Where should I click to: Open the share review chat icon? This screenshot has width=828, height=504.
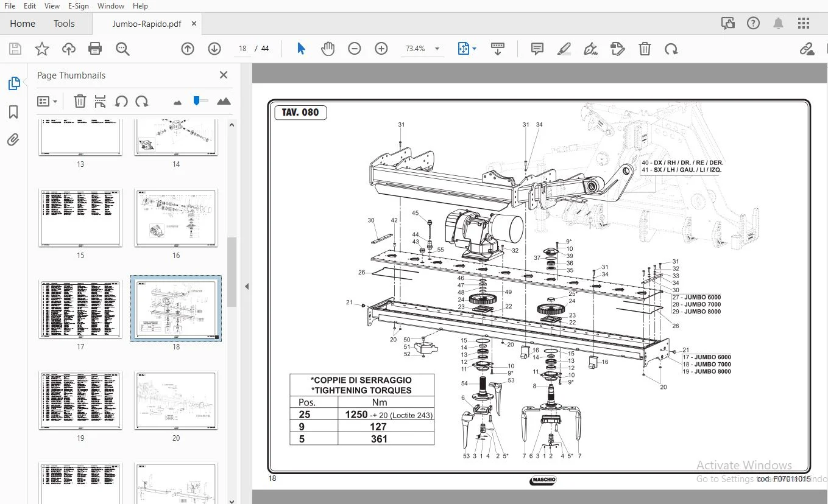[728, 24]
